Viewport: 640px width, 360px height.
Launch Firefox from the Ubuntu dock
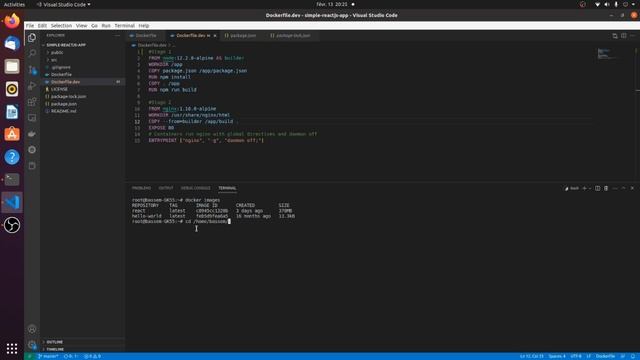pos(12,21)
